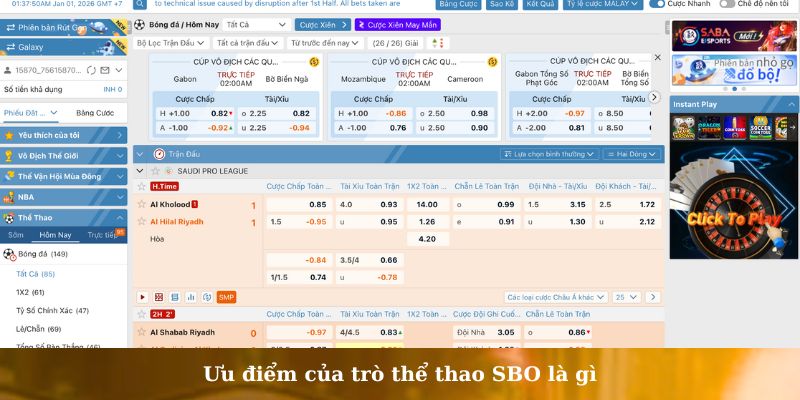Click the circular refresh odds icon
800x400 pixels.
tap(207, 297)
